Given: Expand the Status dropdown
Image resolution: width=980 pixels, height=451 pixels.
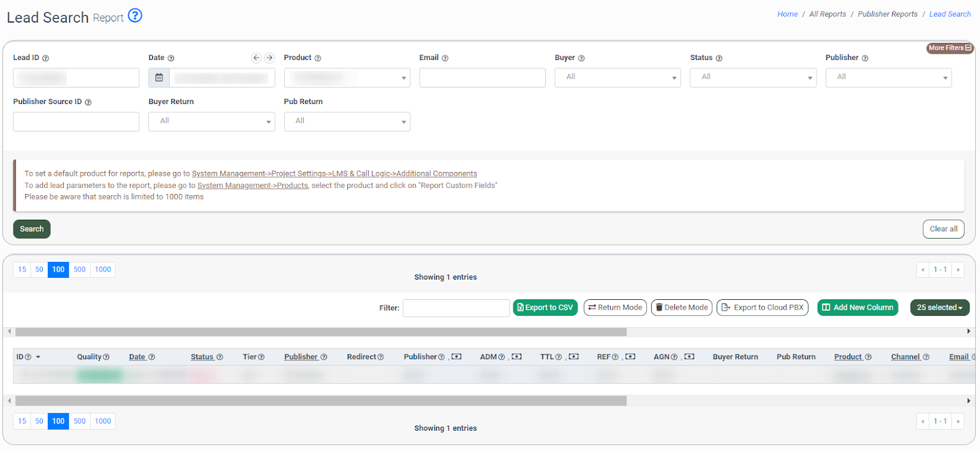Looking at the screenshot, I should click(x=753, y=78).
